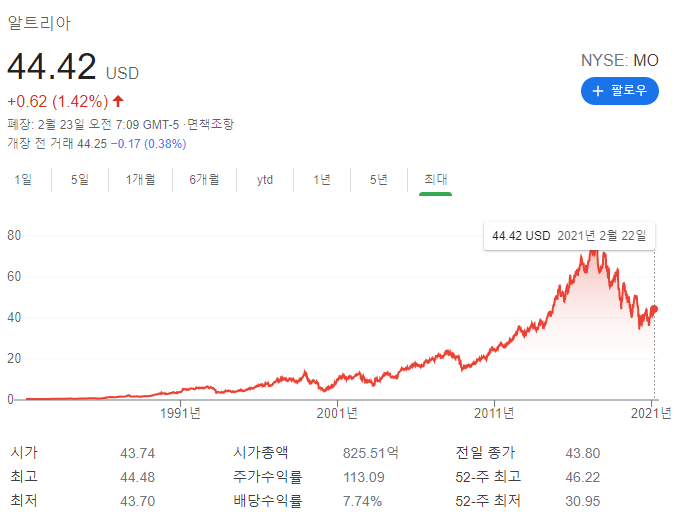Click the red up arrow price indicator
Image resolution: width=687 pixels, height=524 pixels.
pos(118,102)
